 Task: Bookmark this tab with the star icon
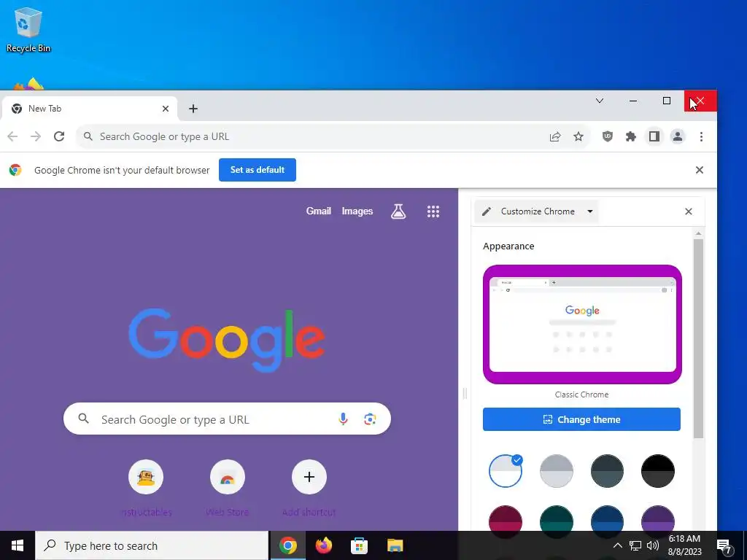(578, 137)
